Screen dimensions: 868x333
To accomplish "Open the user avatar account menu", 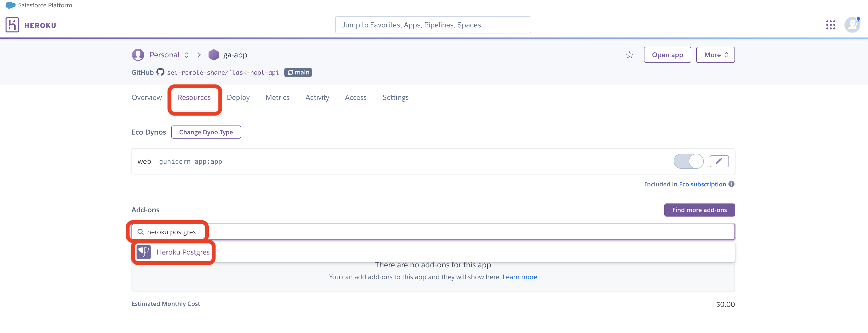I will [x=852, y=25].
